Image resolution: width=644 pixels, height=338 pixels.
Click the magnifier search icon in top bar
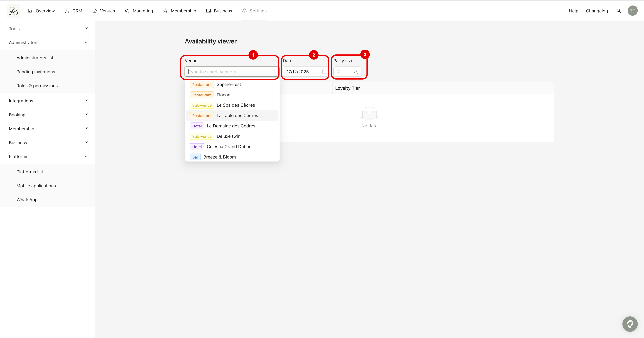click(619, 11)
